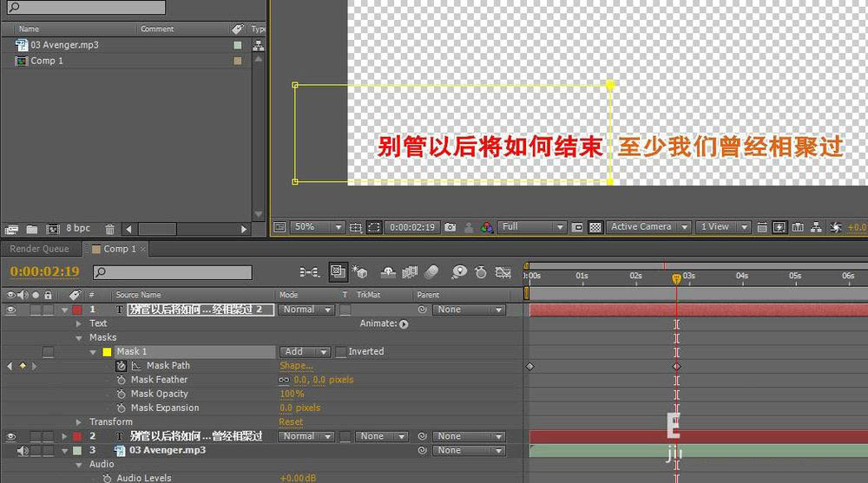
Task: Open the composition mini-flowchart icon
Action: 310,271
